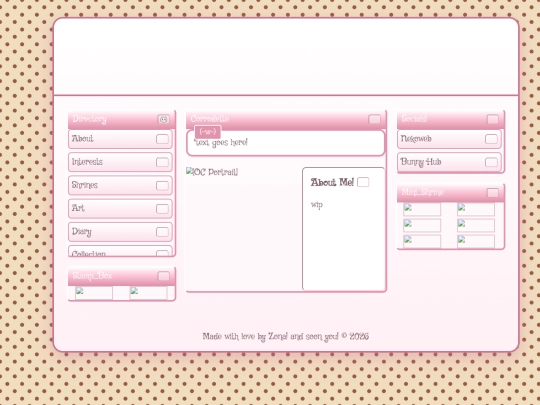Open the Bunny Hub social link
This screenshot has width=540, height=405.
tap(449, 162)
